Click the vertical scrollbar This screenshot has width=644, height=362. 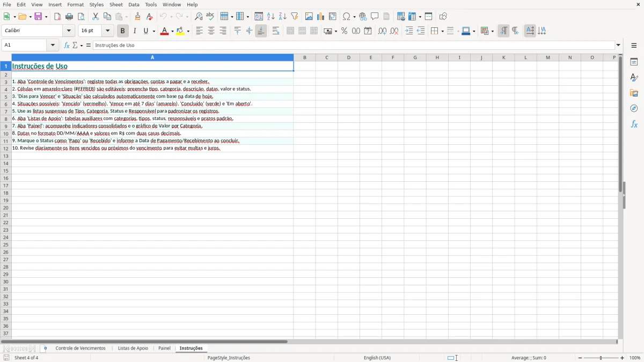pos(620,196)
